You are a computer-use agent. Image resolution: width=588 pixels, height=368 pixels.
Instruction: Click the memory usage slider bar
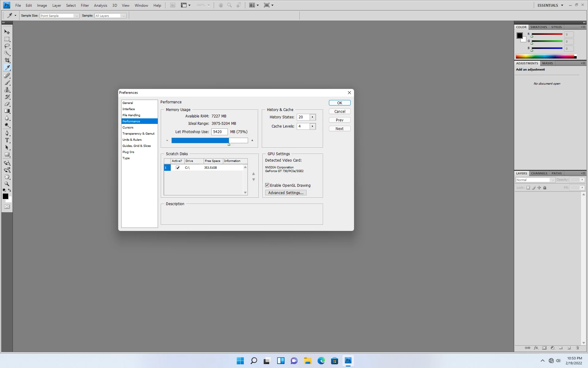tap(209, 140)
